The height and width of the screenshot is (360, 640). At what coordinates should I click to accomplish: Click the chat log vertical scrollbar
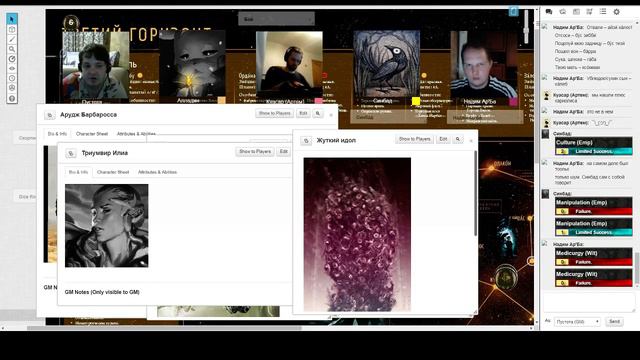tap(636, 269)
